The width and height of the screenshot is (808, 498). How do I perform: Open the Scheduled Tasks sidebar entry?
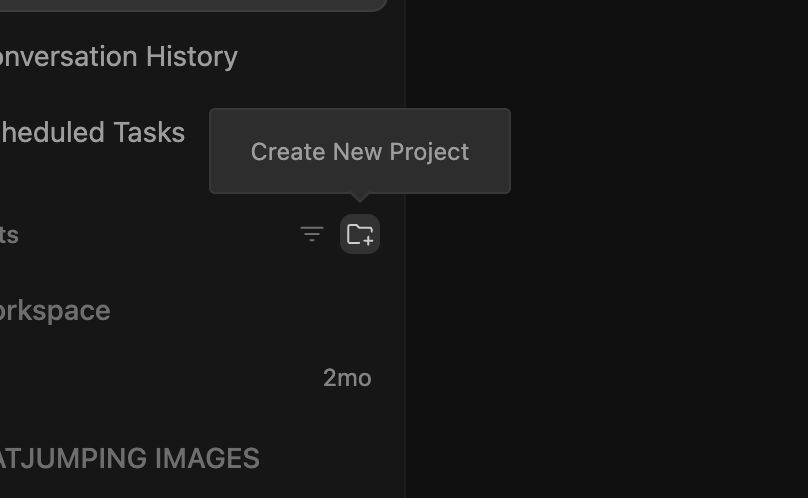pyautogui.click(x=93, y=132)
